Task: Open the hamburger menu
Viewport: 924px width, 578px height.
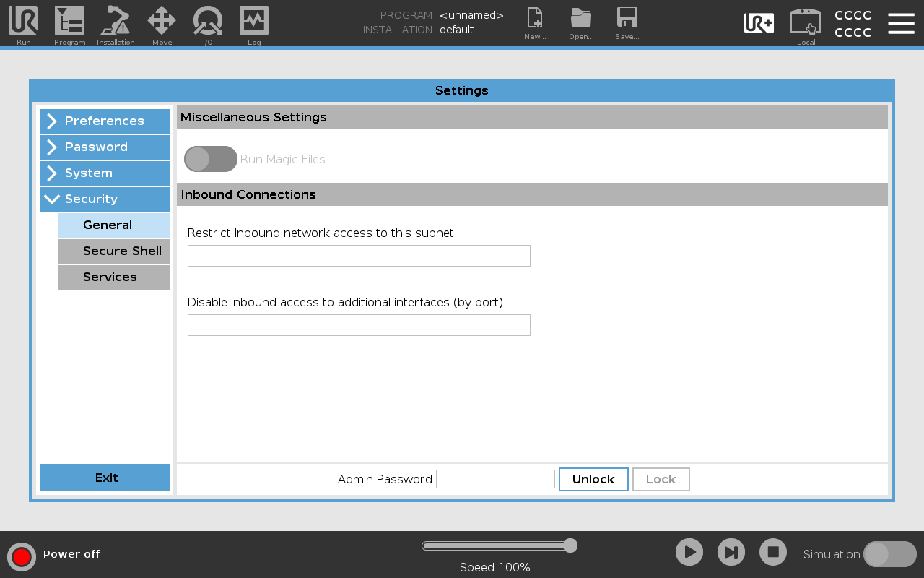Action: (x=901, y=23)
